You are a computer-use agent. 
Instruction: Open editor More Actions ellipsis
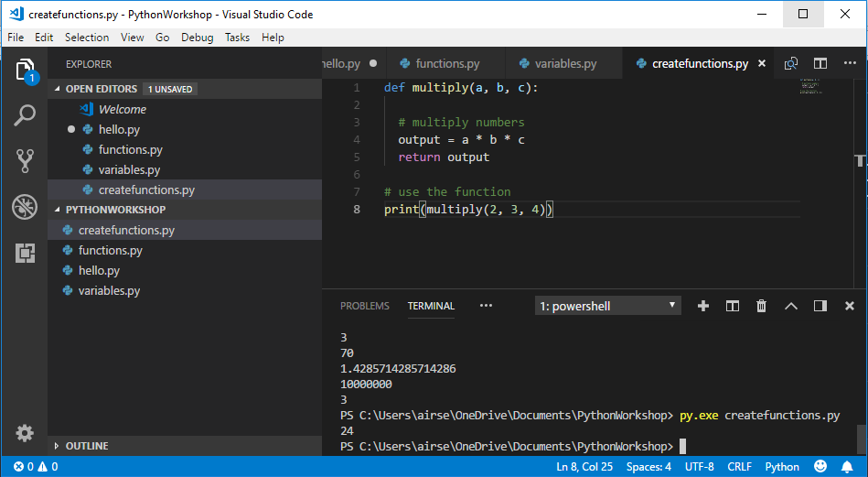click(x=851, y=63)
